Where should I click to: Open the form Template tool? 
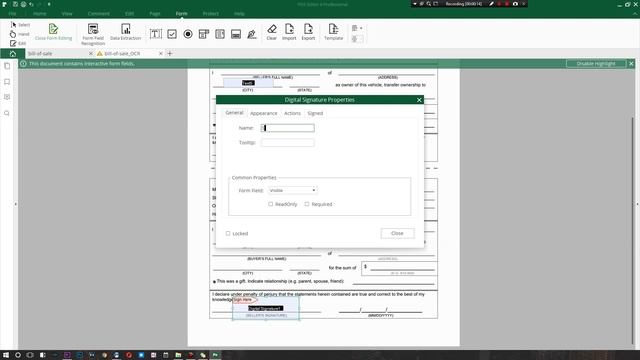pyautogui.click(x=333, y=32)
